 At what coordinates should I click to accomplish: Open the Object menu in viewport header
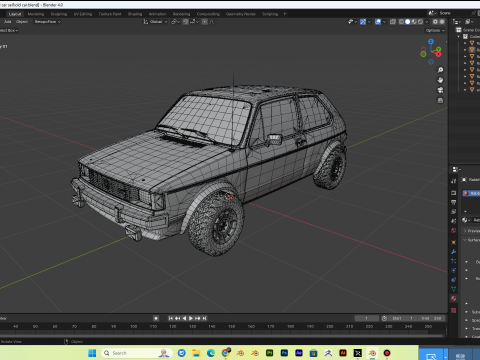point(22,22)
